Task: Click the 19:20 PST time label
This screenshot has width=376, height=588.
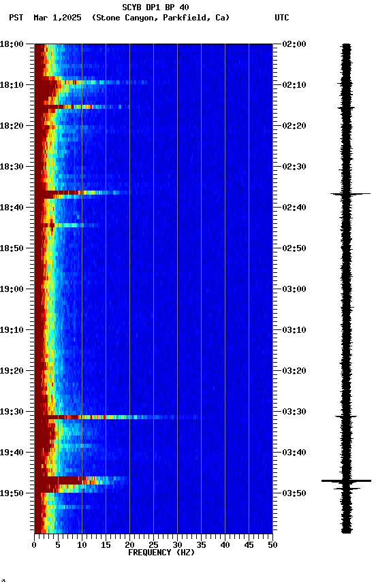Action: pos(12,371)
